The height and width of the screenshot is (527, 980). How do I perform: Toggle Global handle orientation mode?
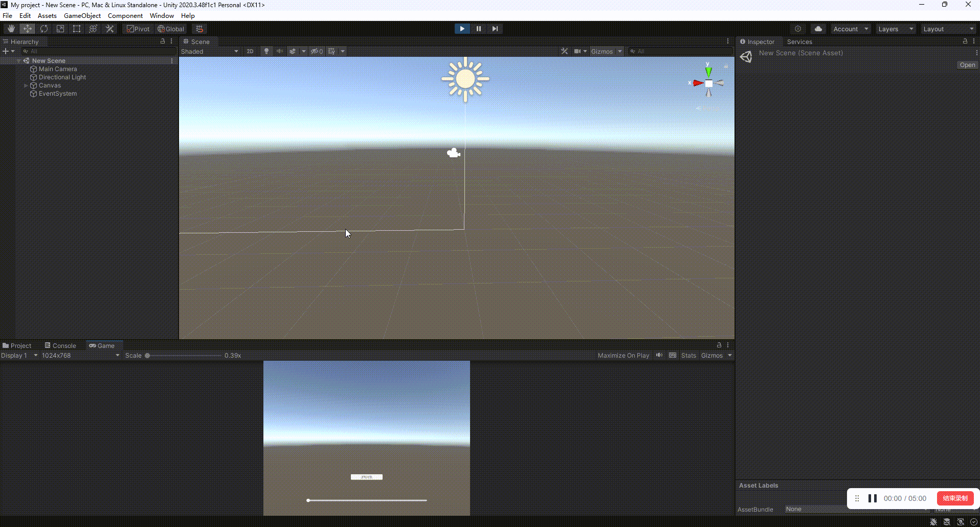(171, 29)
